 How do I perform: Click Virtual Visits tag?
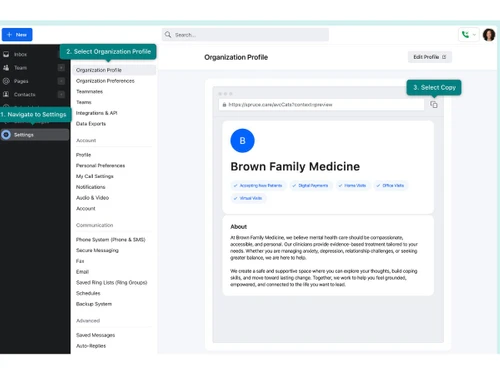click(x=248, y=198)
